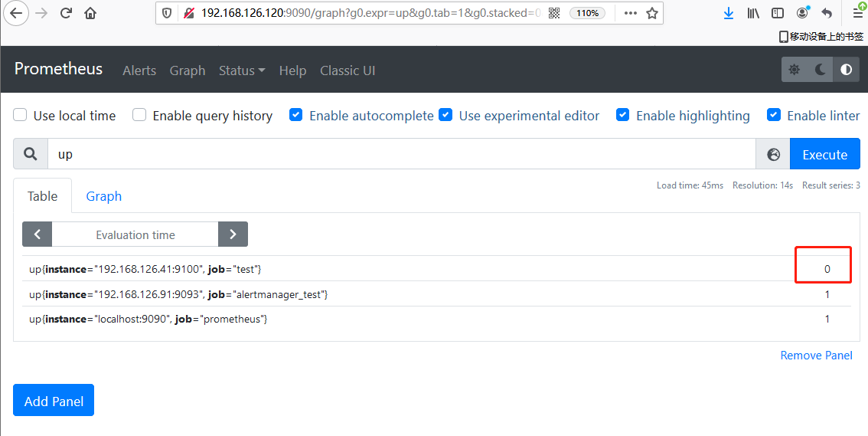This screenshot has height=436, width=868.
Task: Go back to the previous page
Action: (16, 13)
